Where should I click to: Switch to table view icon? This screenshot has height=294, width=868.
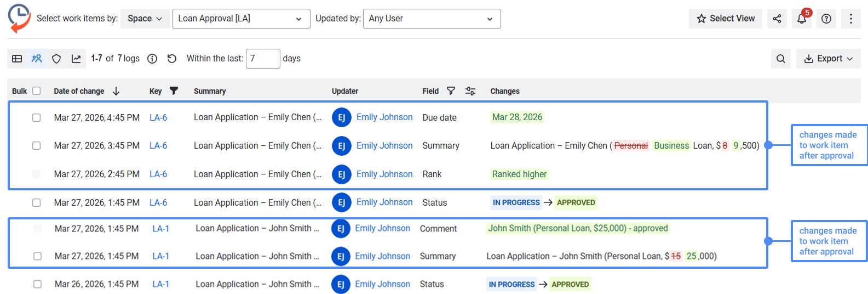click(x=17, y=59)
